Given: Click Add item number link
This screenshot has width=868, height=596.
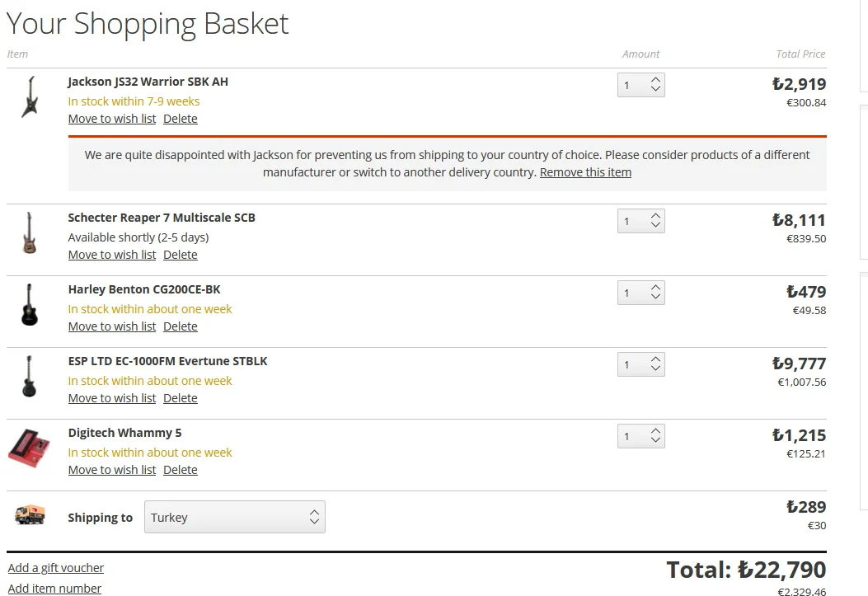Looking at the screenshot, I should [x=54, y=589].
